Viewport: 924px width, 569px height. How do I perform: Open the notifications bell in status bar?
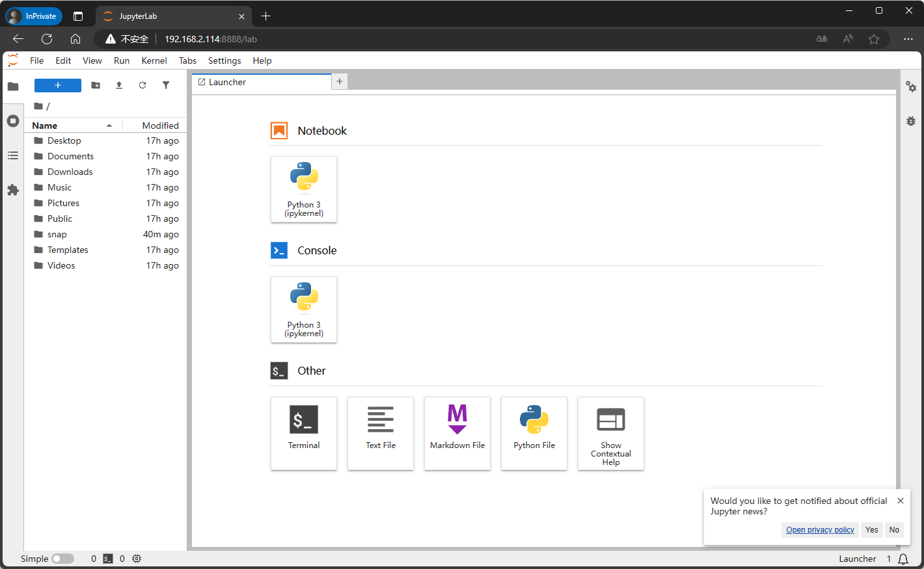[903, 559]
